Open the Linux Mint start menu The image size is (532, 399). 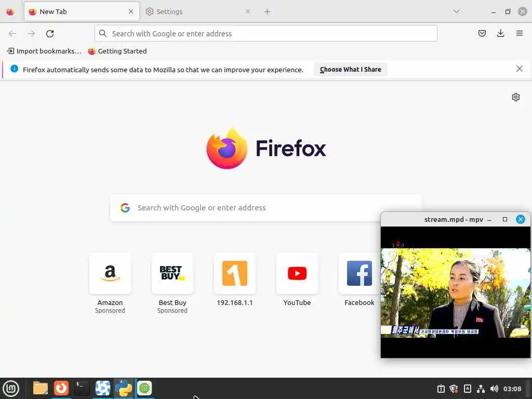[10, 389]
